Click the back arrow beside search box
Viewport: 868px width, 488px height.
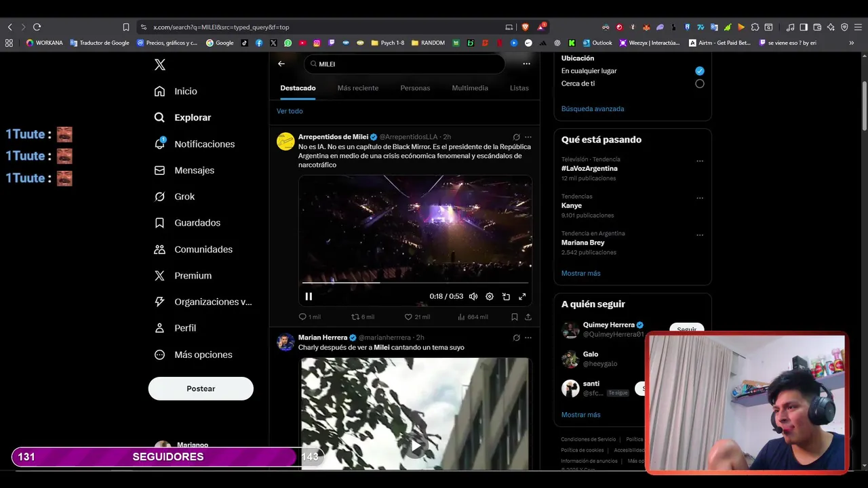(281, 64)
